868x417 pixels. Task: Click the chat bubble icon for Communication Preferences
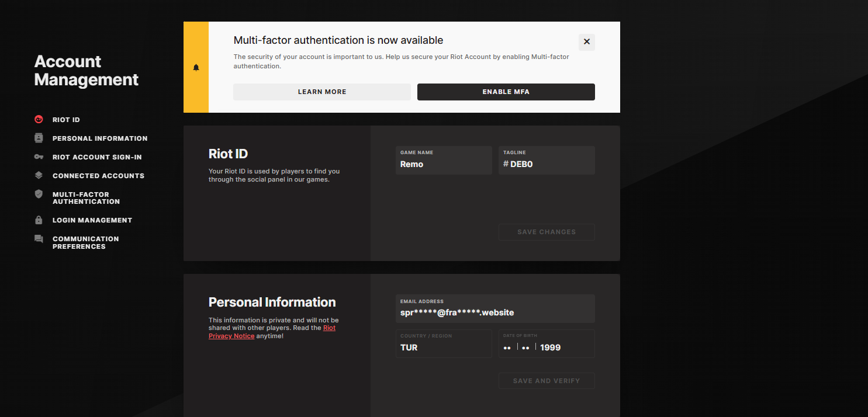39,239
